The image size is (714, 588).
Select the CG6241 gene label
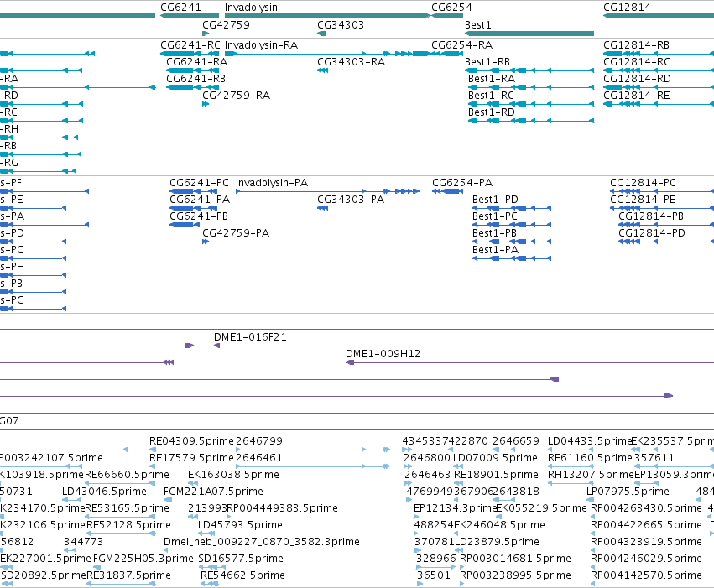pos(180,8)
